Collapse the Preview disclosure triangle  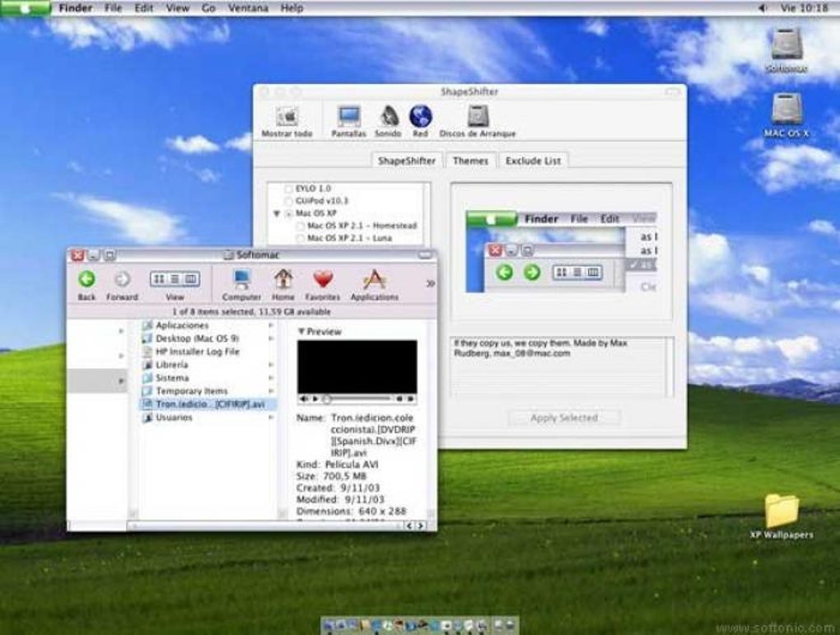301,332
